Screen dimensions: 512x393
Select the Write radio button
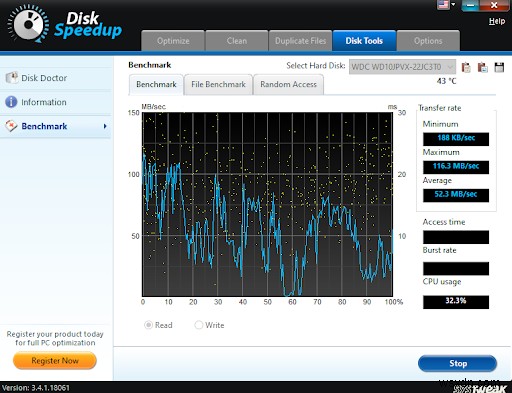[198, 325]
